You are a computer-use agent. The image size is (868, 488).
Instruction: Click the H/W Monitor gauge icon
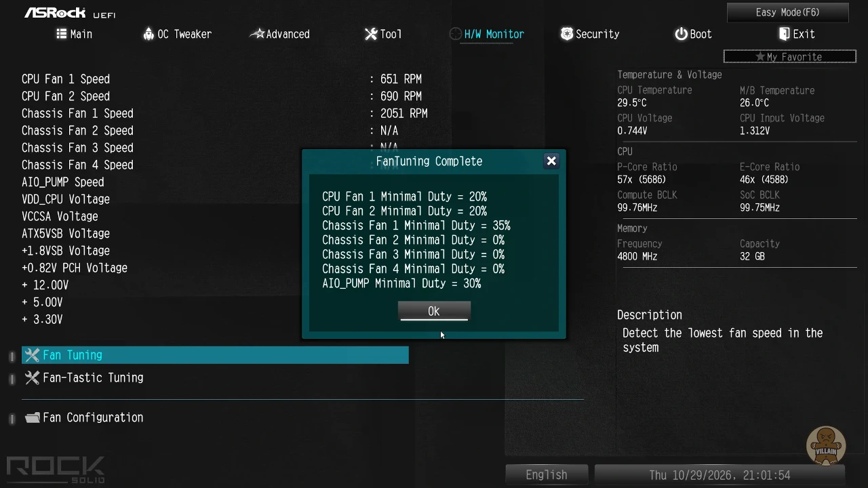455,34
